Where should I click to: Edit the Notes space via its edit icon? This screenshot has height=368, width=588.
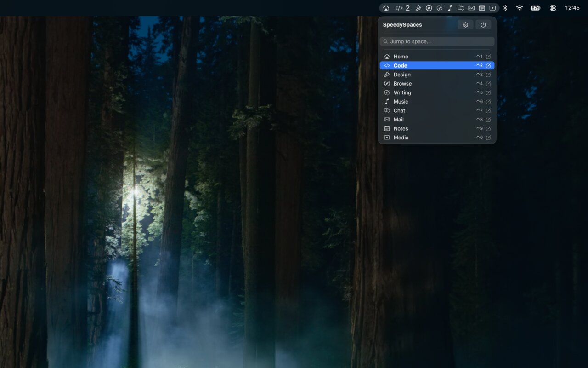pyautogui.click(x=488, y=129)
